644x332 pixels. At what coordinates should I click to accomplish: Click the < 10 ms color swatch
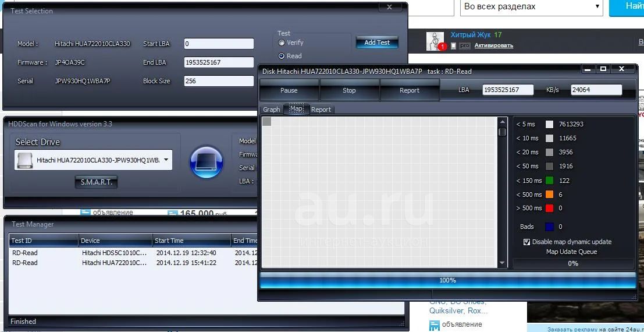point(549,138)
